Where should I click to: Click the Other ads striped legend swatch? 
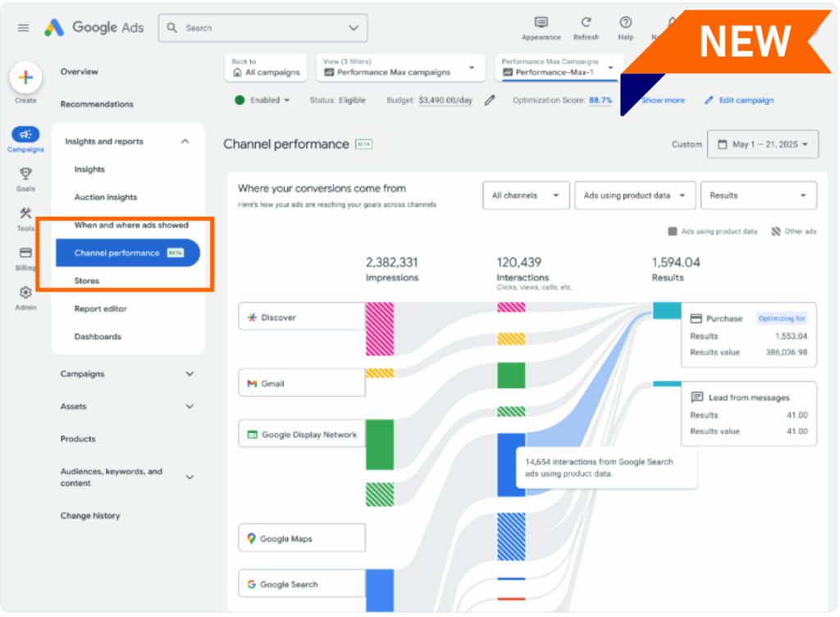coord(776,231)
